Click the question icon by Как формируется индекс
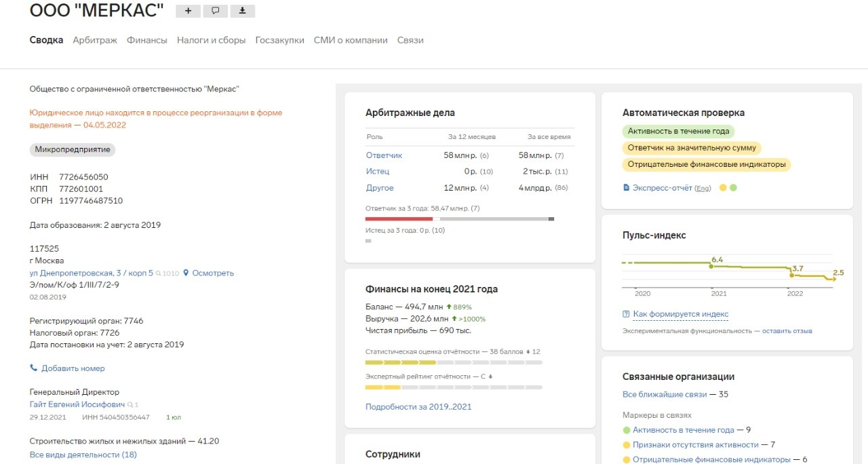The height and width of the screenshot is (464, 868). pyautogui.click(x=626, y=314)
